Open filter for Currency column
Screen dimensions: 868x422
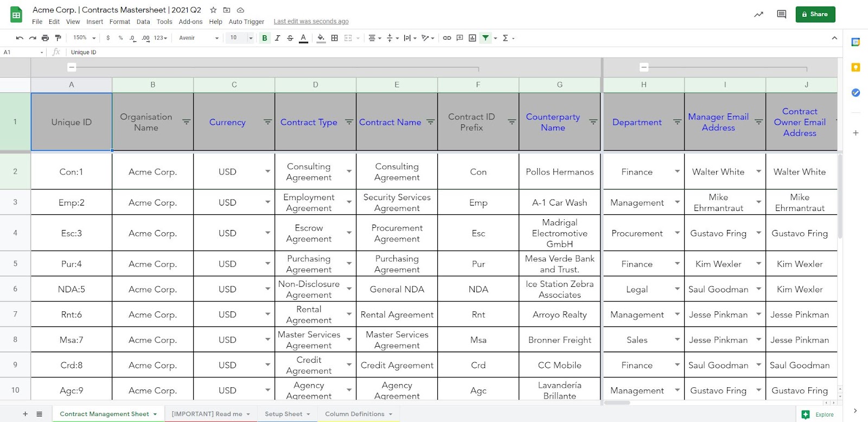click(267, 122)
